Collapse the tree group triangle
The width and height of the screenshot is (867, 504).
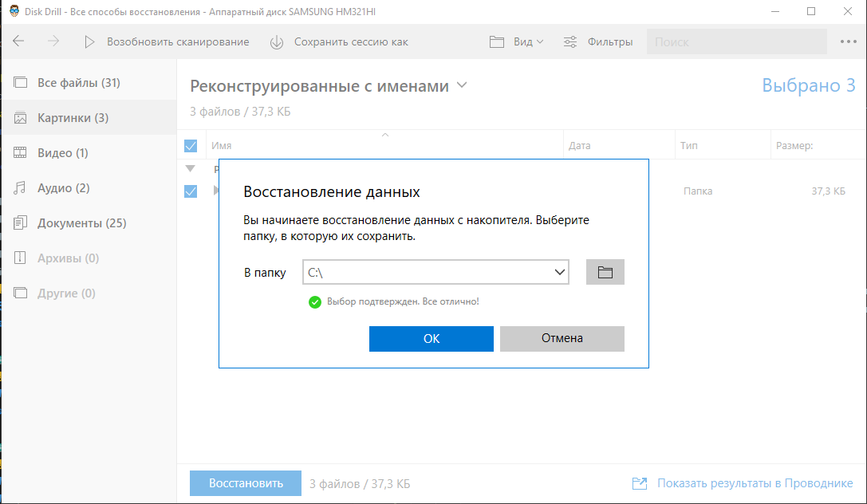190,168
